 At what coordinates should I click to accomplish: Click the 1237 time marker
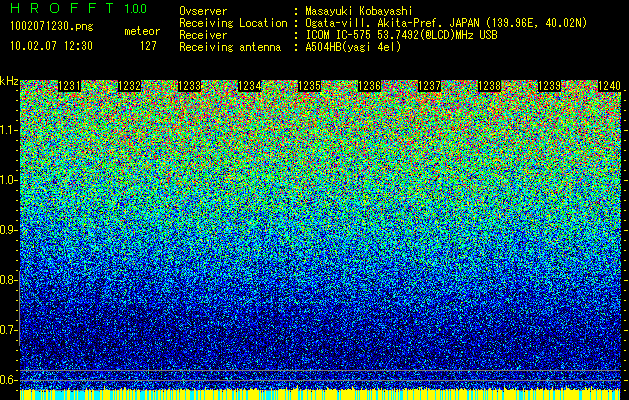click(429, 86)
